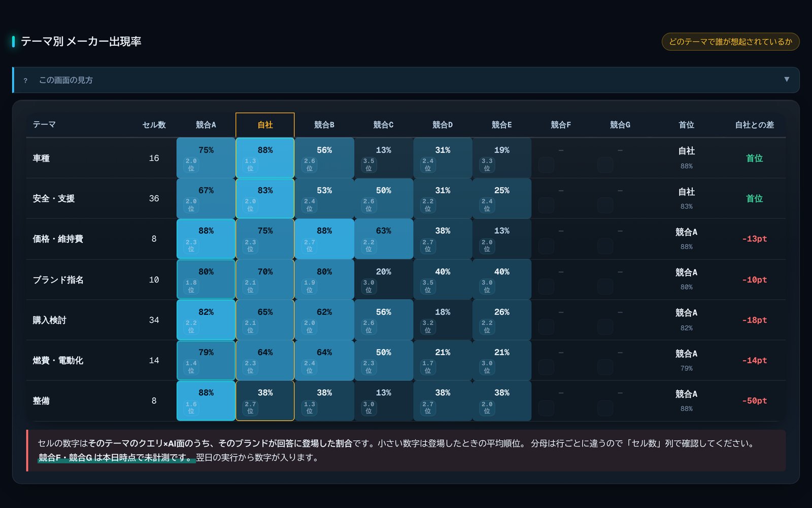This screenshot has height=508, width=812.
Task: Select the 自社 column header
Action: [265, 125]
